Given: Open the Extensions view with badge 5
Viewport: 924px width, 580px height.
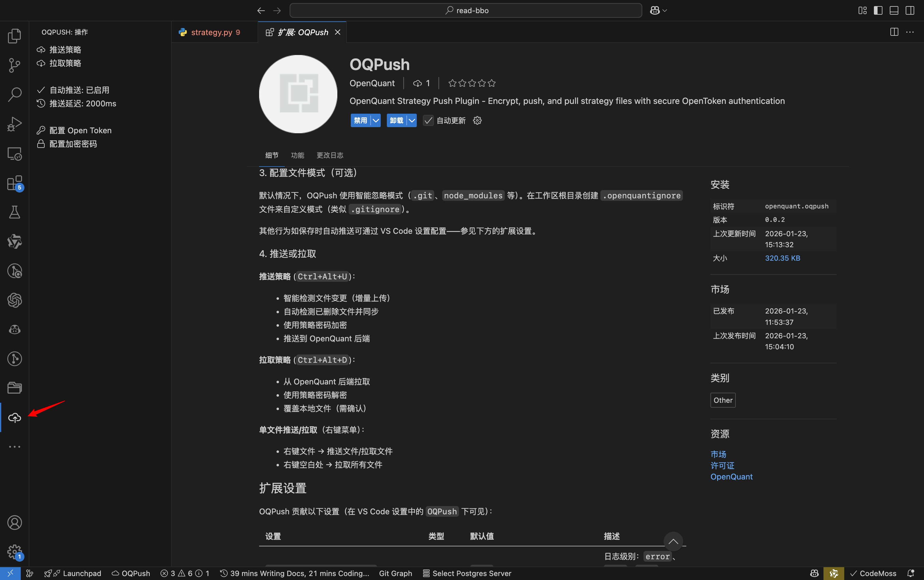Looking at the screenshot, I should (15, 183).
